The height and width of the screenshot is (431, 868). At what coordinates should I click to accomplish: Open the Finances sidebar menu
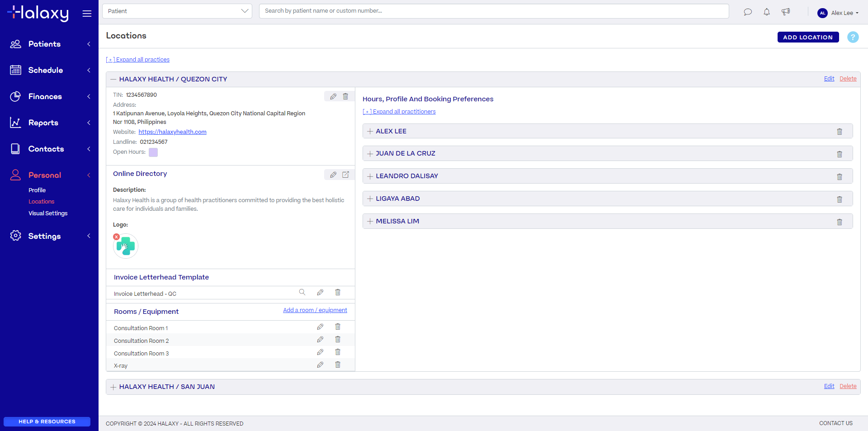click(x=49, y=96)
